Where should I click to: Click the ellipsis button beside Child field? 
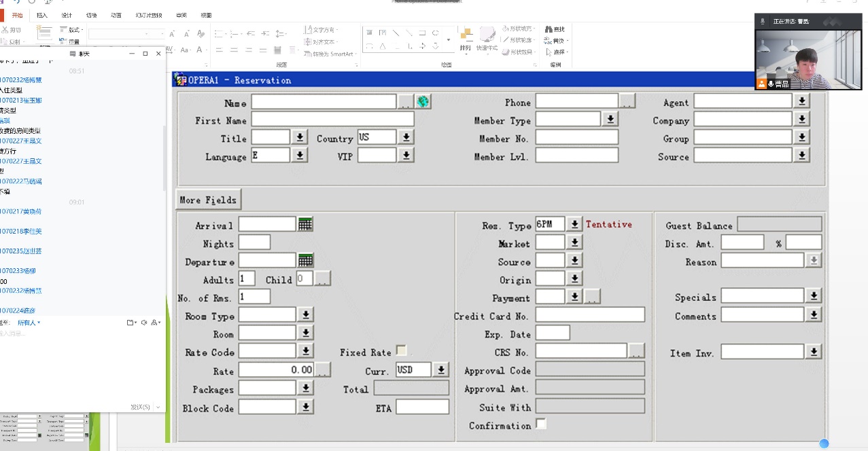pos(323,279)
